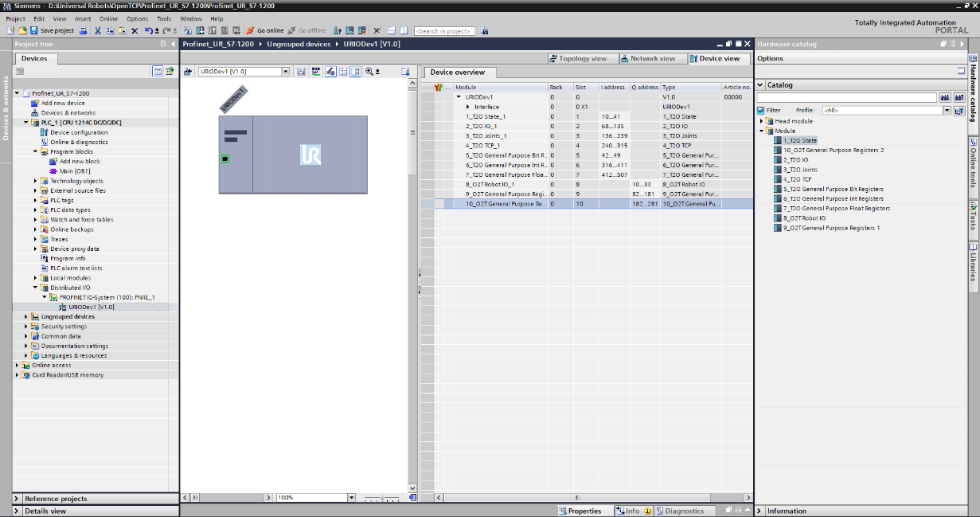
Task: Select the URIODev1 device image in the view
Action: [293, 155]
